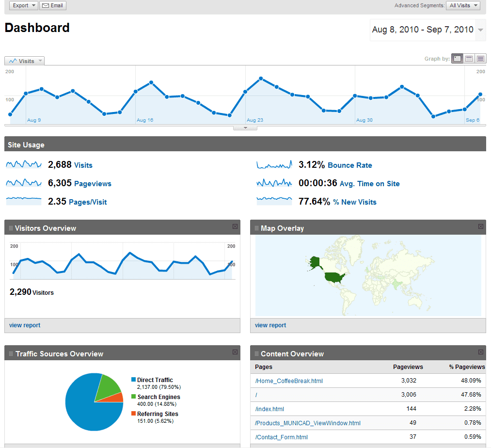Click the Pageviews sparkline icon
The height and width of the screenshot is (448, 491).
tap(24, 183)
